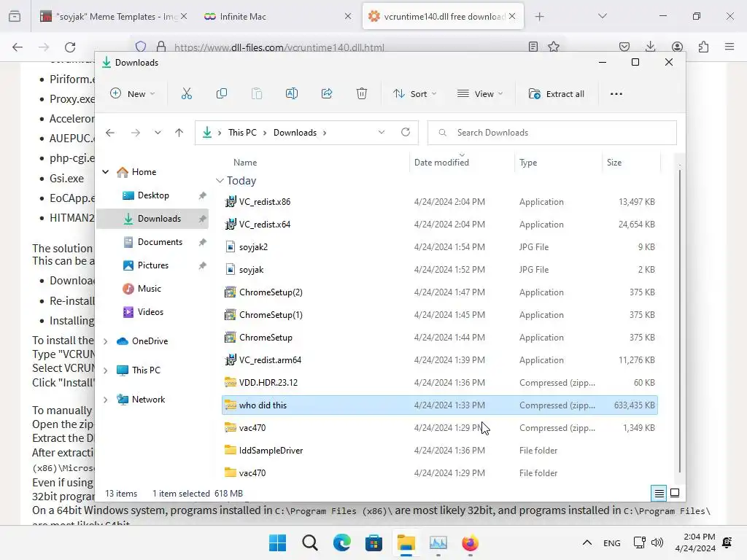747x560 pixels.
Task: Open a new Firefox tab
Action: coord(539,17)
